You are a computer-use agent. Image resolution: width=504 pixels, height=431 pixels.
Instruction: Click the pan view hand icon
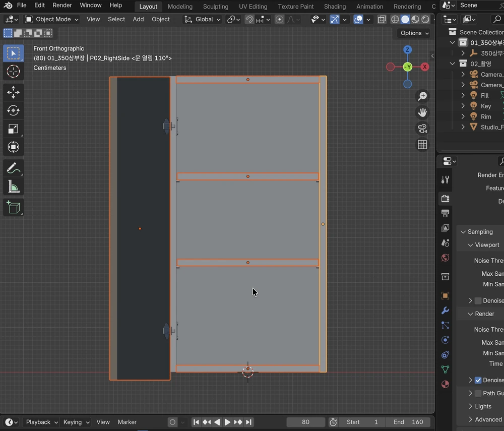(422, 112)
